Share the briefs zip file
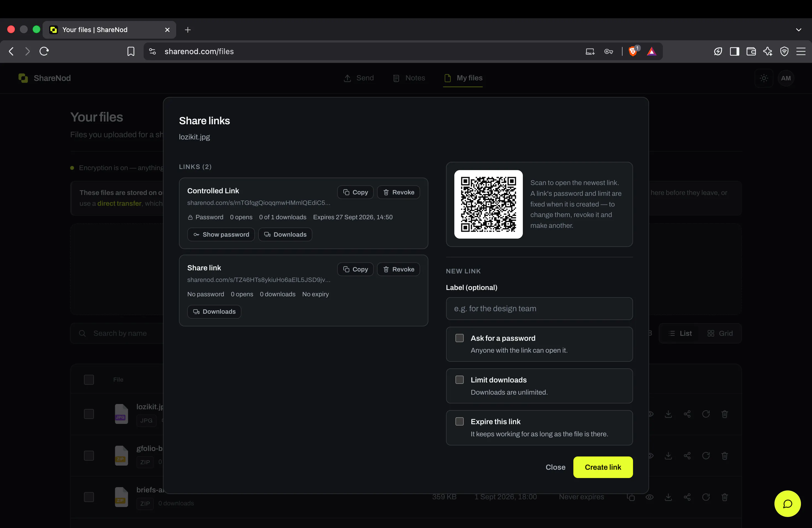The width and height of the screenshot is (812, 528). (x=687, y=497)
